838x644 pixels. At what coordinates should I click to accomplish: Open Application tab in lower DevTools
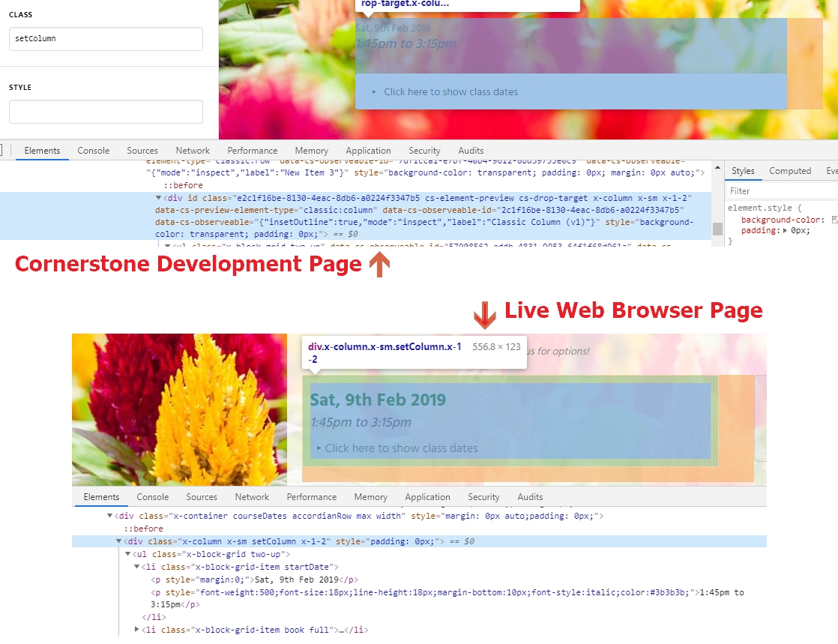pyautogui.click(x=427, y=497)
